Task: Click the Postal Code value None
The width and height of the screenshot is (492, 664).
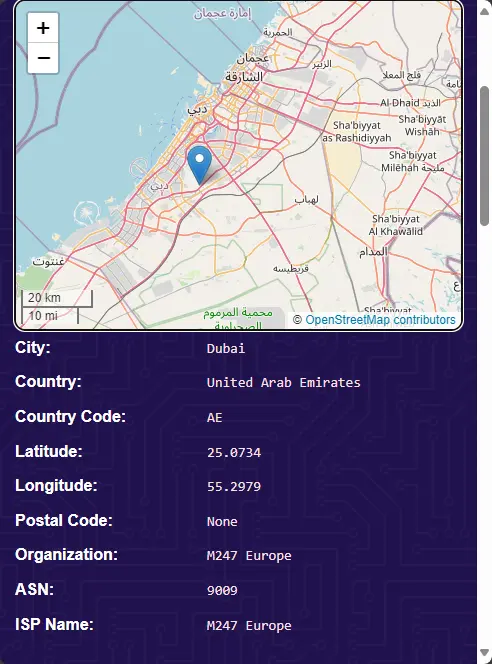Action: (x=222, y=521)
